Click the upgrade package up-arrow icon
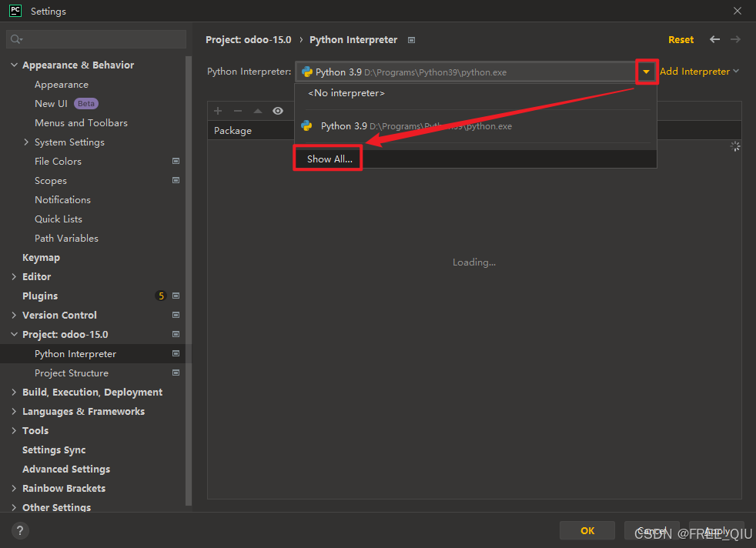Viewport: 756px width, 548px height. click(258, 111)
